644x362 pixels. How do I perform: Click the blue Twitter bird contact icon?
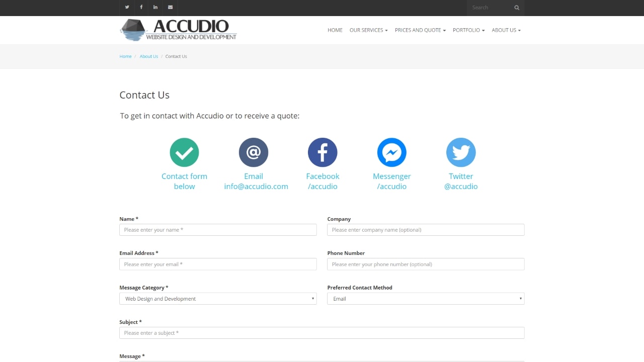[x=461, y=152]
